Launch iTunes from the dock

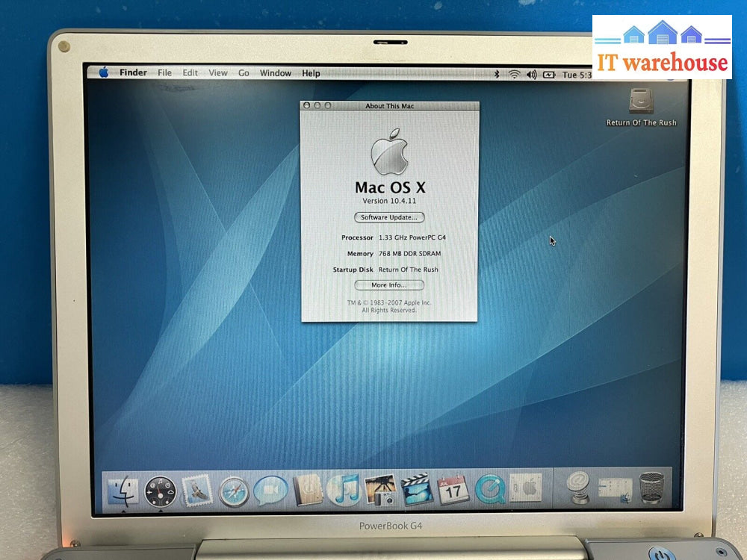click(344, 490)
